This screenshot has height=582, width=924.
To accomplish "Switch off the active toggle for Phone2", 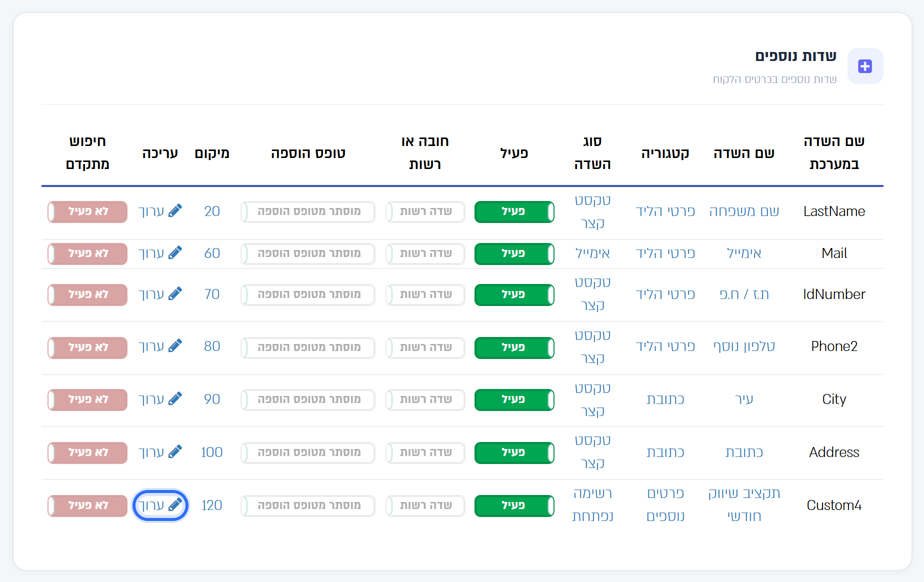I will coord(514,348).
